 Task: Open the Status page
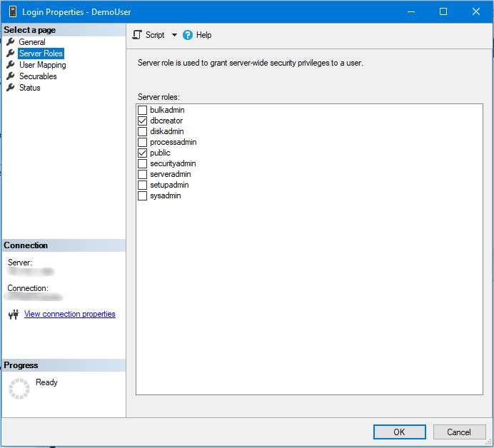[29, 88]
